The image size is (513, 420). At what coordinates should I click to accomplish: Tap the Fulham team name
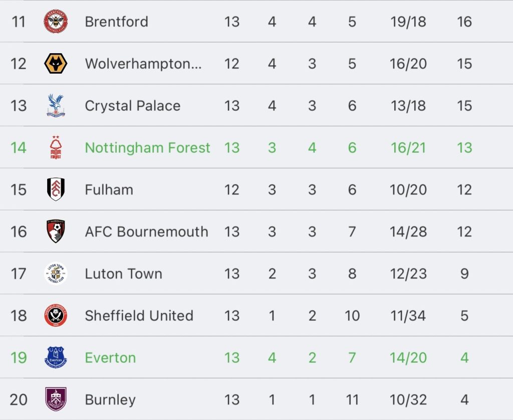click(109, 189)
